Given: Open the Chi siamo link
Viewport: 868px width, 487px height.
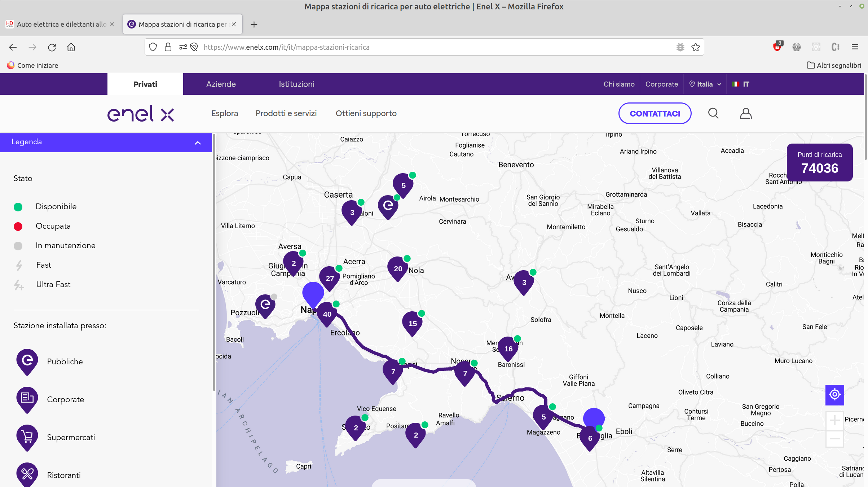Looking at the screenshot, I should [619, 84].
